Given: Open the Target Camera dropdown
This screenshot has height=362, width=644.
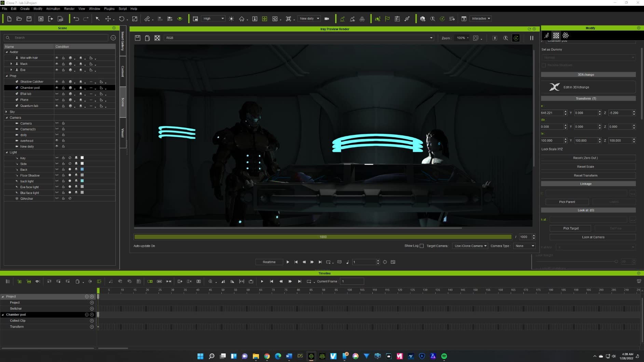Looking at the screenshot, I should (470, 246).
